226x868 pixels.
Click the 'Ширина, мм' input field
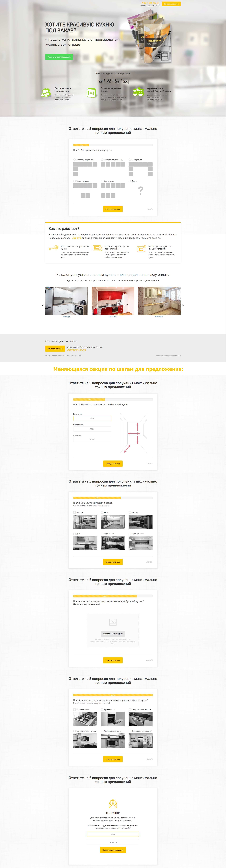tap(92, 429)
